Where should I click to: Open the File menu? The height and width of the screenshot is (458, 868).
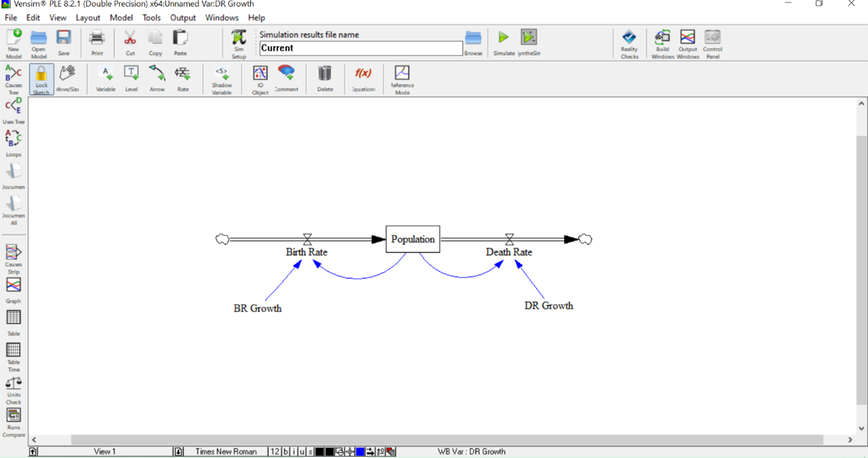[11, 18]
